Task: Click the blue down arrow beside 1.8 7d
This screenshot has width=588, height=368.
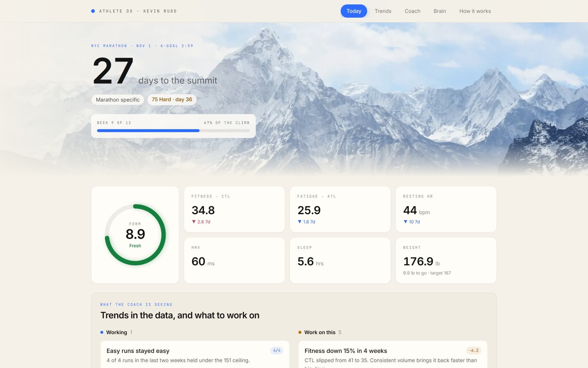Action: pyautogui.click(x=300, y=222)
